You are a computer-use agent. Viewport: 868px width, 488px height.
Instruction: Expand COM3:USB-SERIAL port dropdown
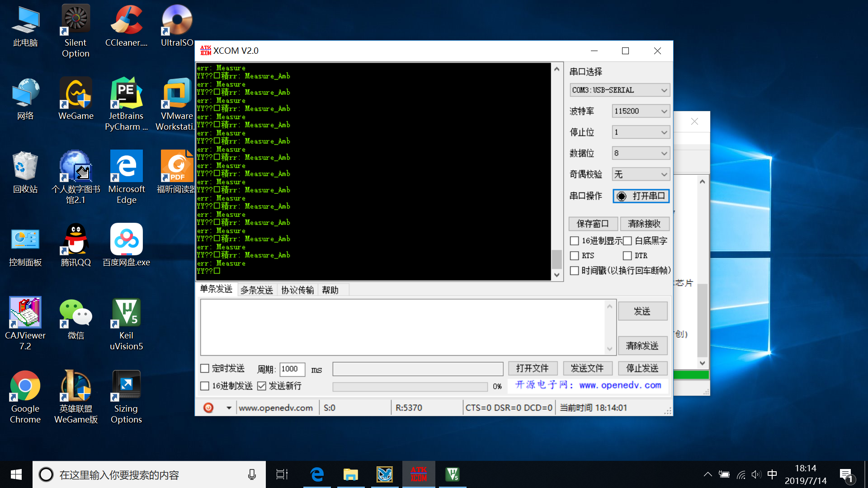coord(619,90)
